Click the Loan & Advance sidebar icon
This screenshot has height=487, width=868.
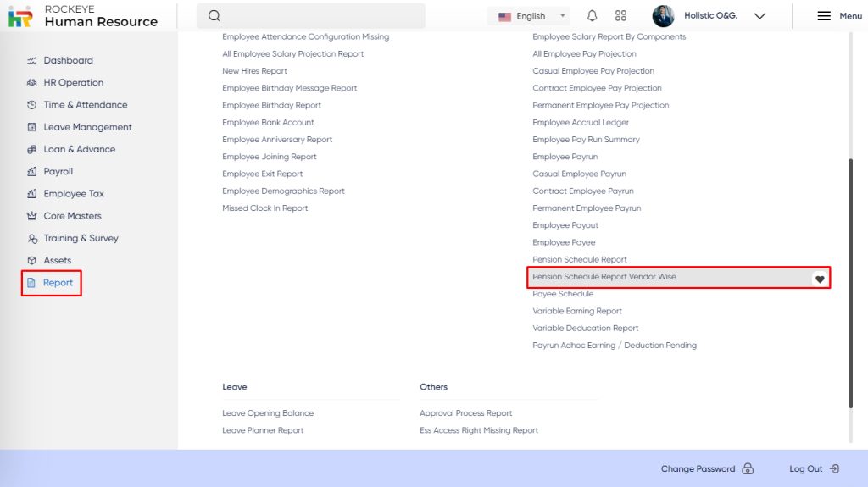[31, 149]
